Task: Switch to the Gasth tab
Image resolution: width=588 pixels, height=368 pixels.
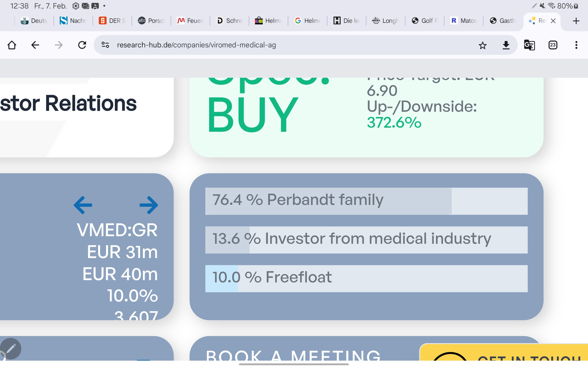Action: tap(503, 21)
